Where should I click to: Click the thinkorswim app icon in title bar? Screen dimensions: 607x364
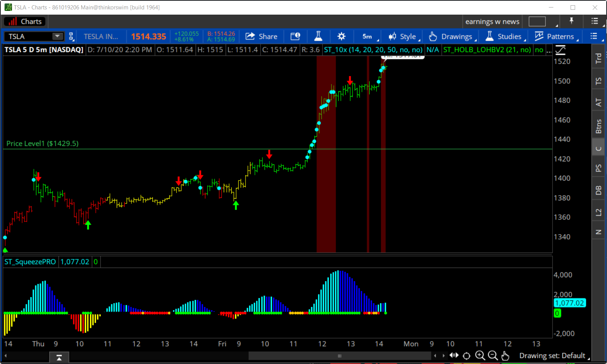tap(8, 7)
